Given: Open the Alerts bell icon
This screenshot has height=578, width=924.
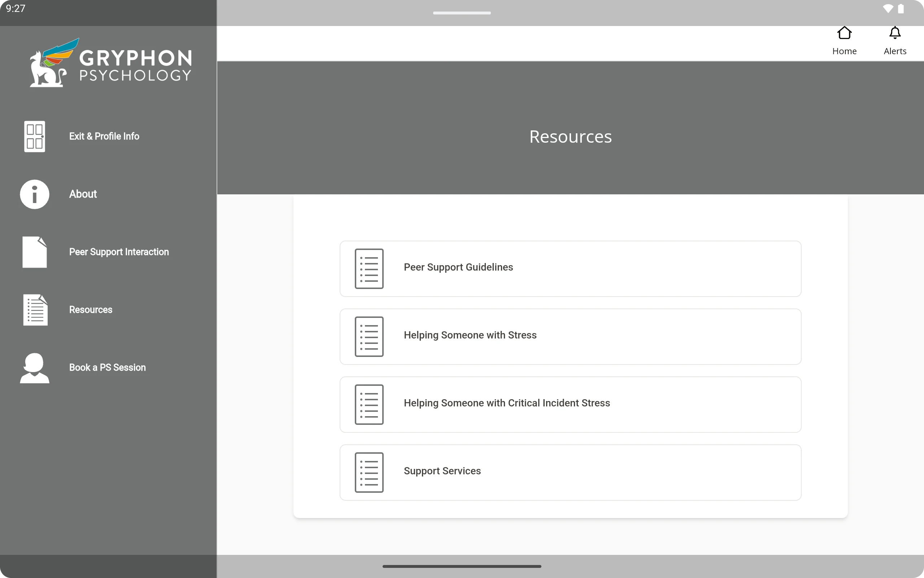Looking at the screenshot, I should coord(895,33).
